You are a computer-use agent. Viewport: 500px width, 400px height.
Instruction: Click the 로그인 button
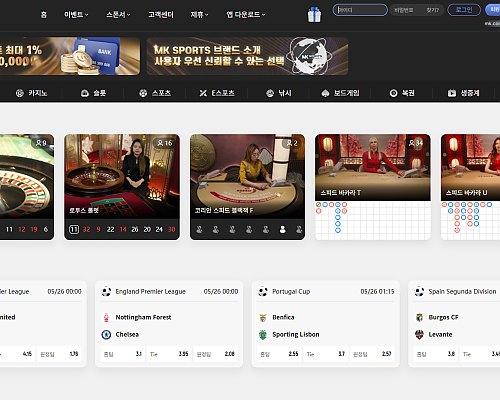click(x=464, y=10)
